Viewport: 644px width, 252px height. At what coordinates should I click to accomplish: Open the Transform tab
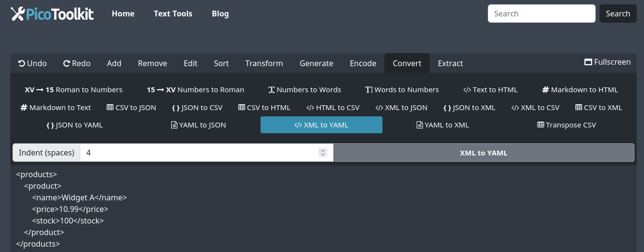click(264, 63)
